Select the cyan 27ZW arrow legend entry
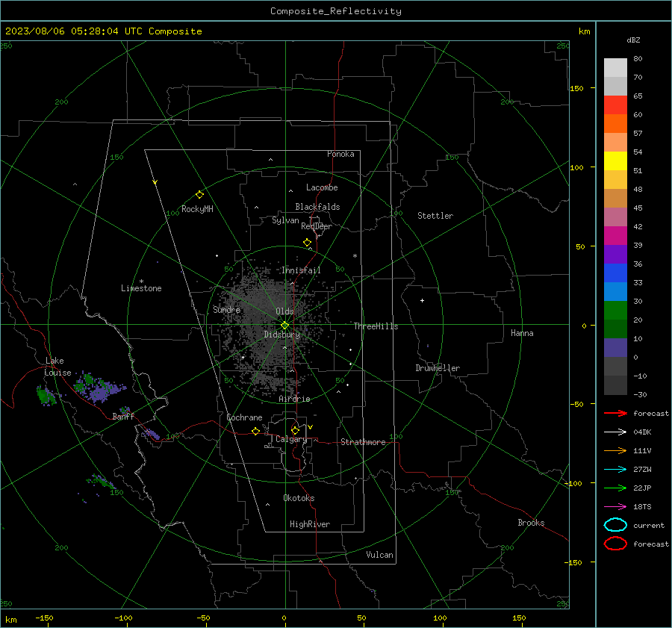Image resolution: width=672 pixels, height=628 pixels. tap(615, 470)
